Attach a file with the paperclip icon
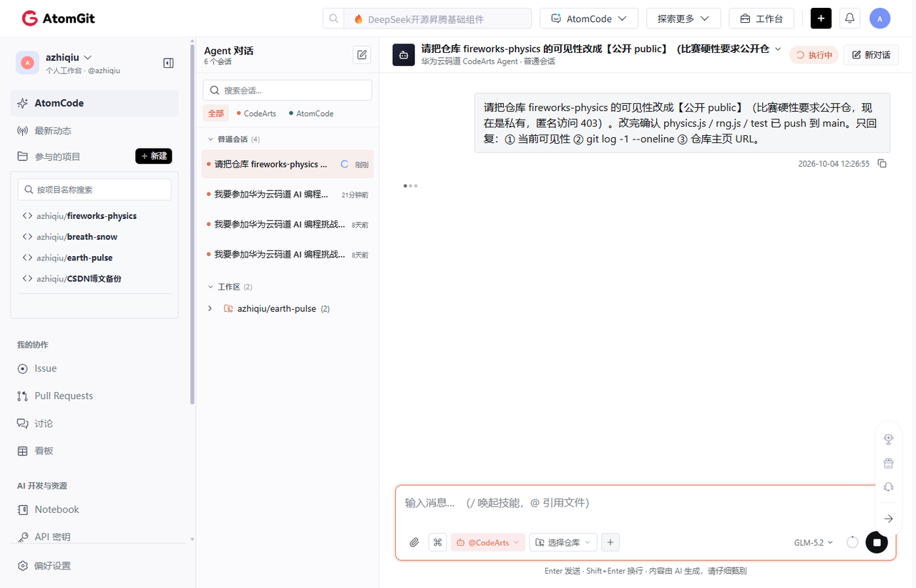 (414, 542)
